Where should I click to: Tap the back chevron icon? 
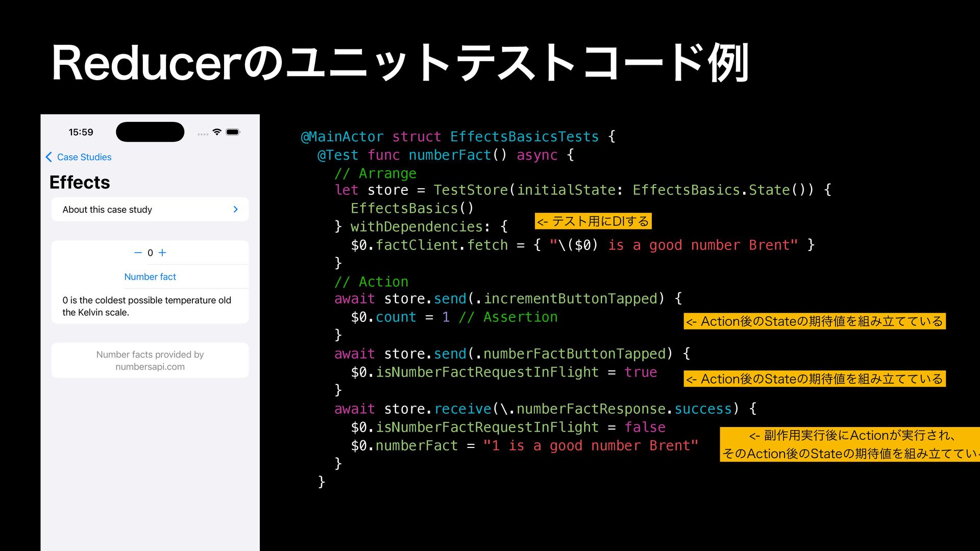49,157
